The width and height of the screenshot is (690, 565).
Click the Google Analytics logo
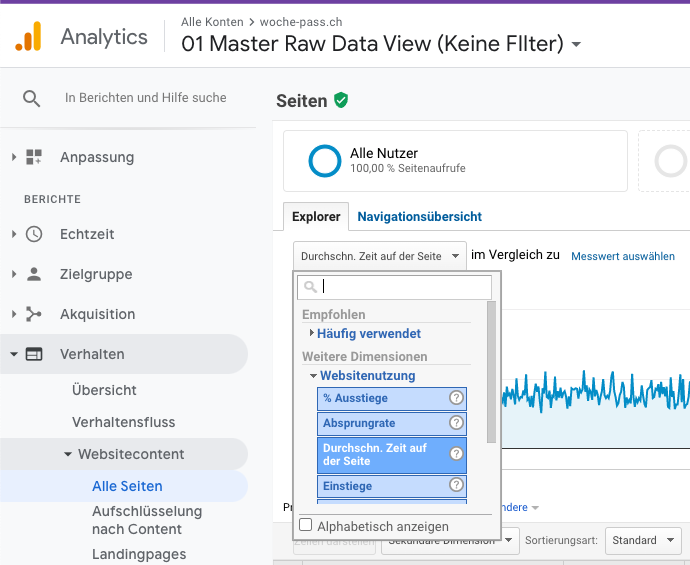click(x=28, y=36)
